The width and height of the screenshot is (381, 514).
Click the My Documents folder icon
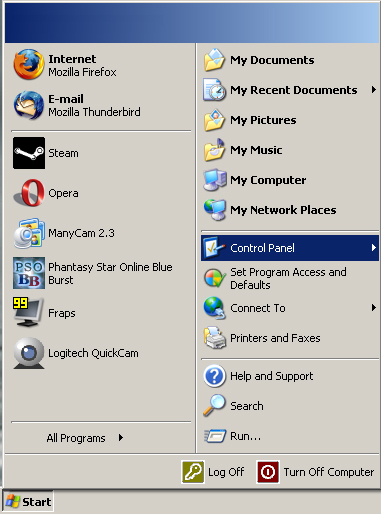tap(215, 60)
